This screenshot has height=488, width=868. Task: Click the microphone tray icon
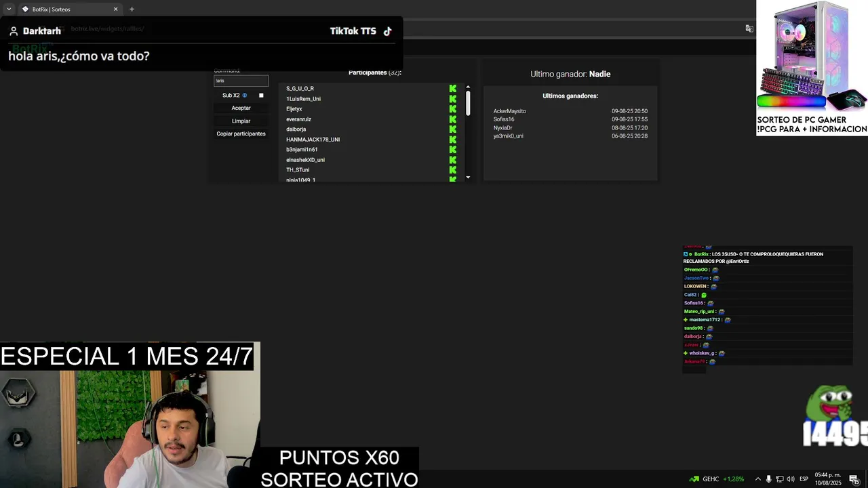[768, 479]
